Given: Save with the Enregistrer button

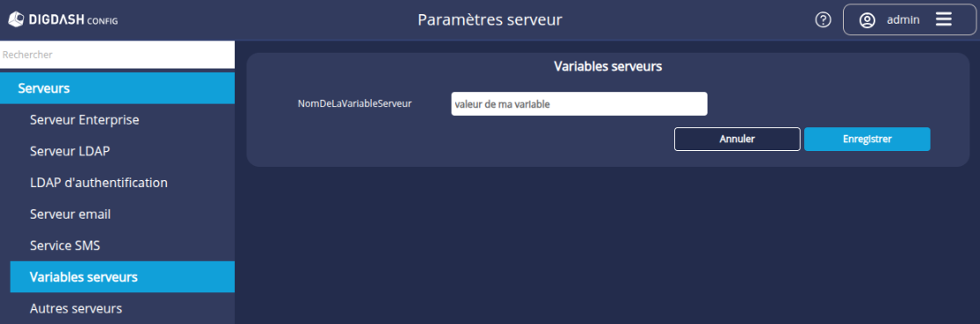Looking at the screenshot, I should coord(867,140).
